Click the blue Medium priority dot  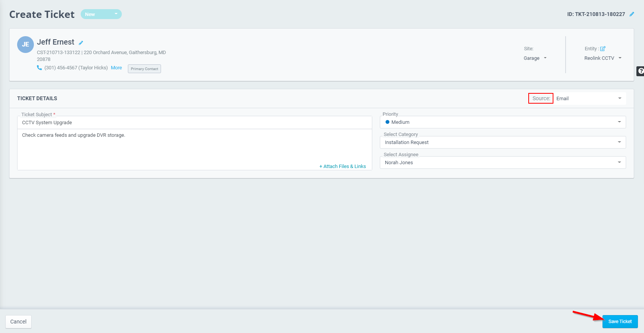[387, 122]
